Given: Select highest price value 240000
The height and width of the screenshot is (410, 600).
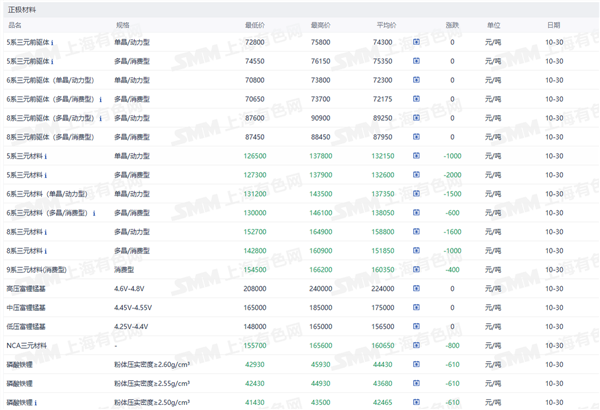Looking at the screenshot, I should click(321, 289).
